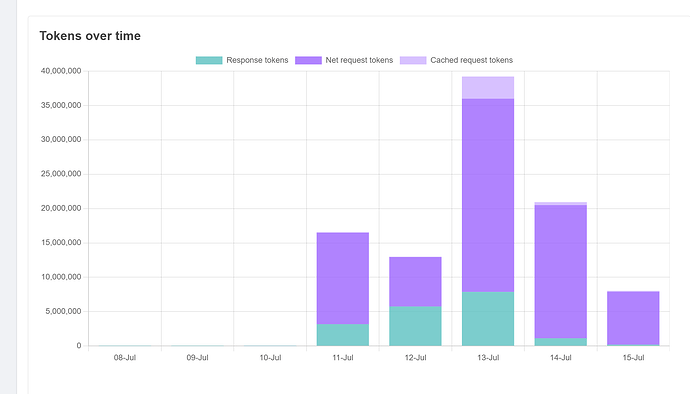Select 12-Jul response tokens bar segment
Image resolution: width=690 pixels, height=394 pixels.
coord(415,326)
